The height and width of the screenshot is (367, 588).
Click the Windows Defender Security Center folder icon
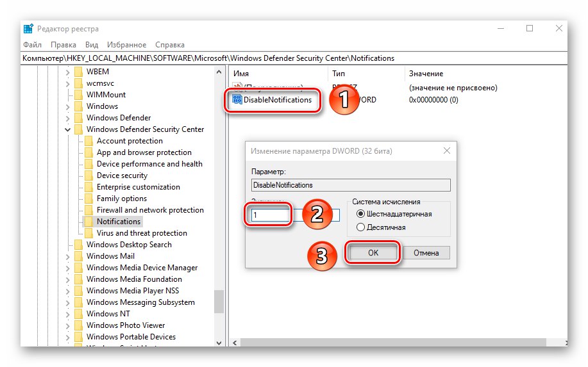click(78, 129)
